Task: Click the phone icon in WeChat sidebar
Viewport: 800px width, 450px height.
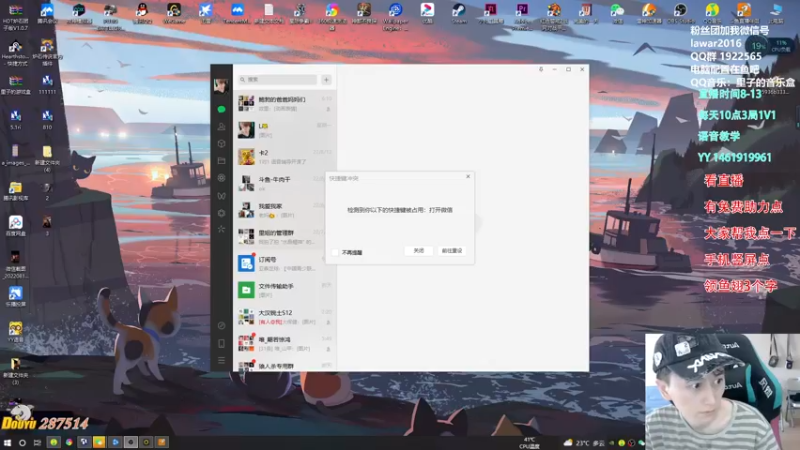Action: point(221,343)
